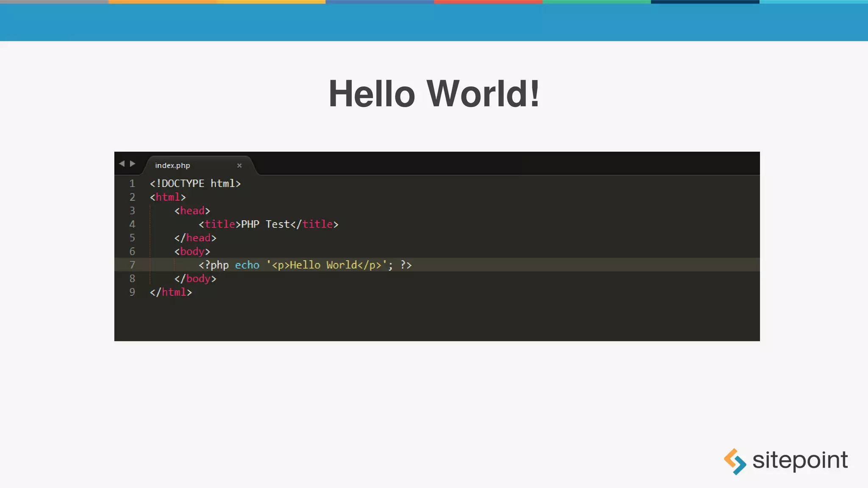Click the PHP Test title text
The width and height of the screenshot is (868, 488).
(x=265, y=224)
